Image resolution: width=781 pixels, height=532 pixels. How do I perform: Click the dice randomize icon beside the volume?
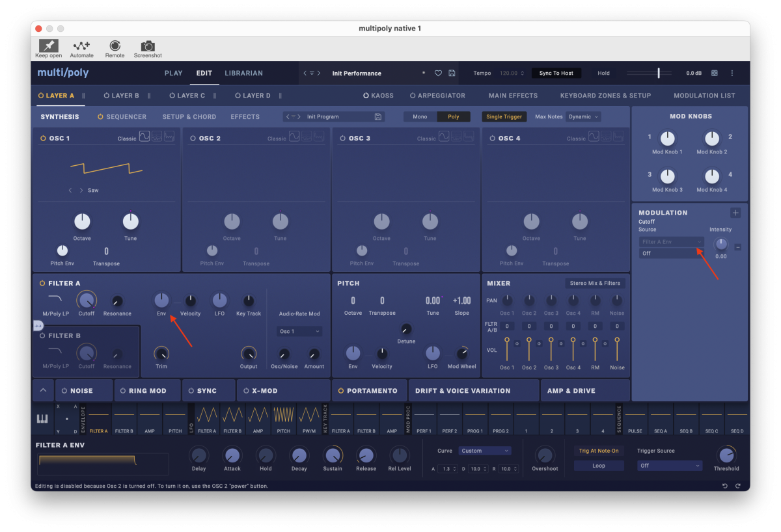(x=714, y=73)
